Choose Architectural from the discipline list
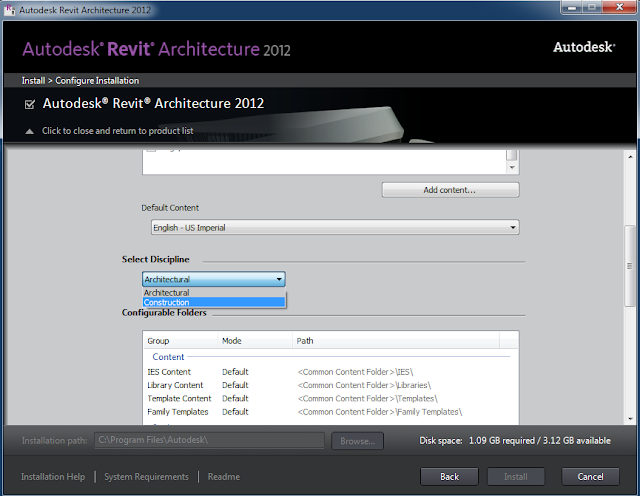640x496 pixels. (x=214, y=293)
